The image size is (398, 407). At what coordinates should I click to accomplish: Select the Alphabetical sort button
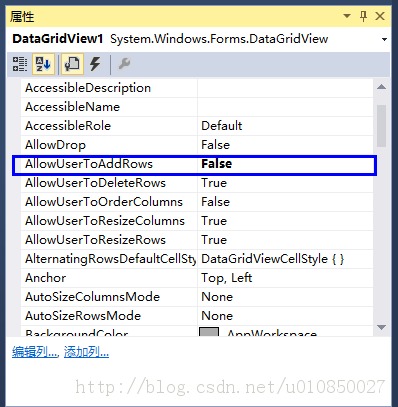pos(43,64)
